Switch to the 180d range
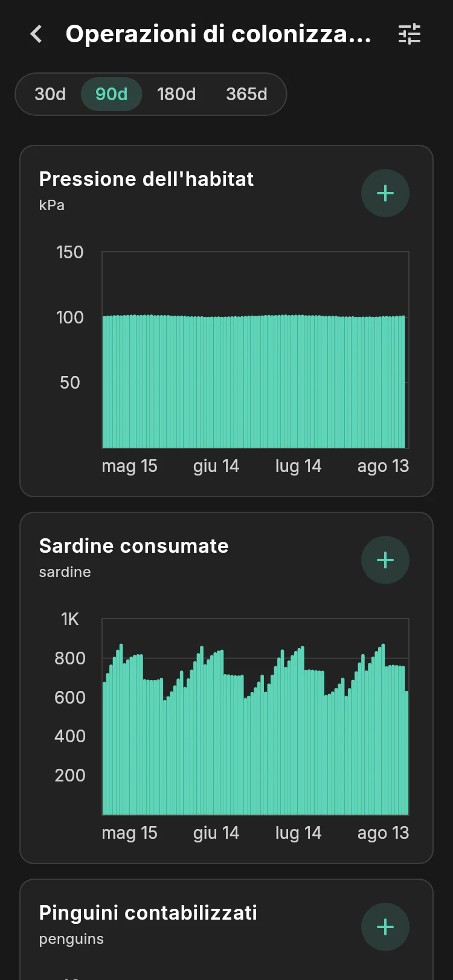This screenshot has height=980, width=453. [x=176, y=94]
